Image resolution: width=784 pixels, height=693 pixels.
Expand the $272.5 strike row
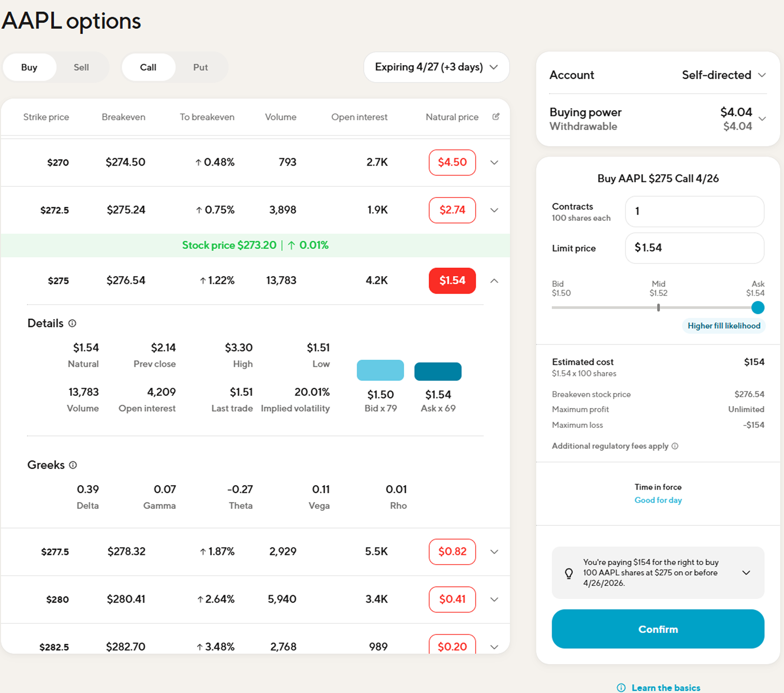coord(494,210)
